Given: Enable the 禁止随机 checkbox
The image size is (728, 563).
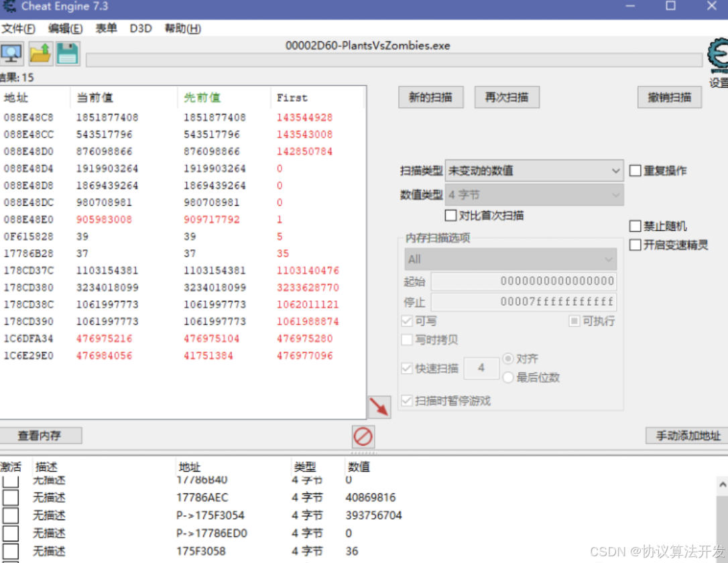Looking at the screenshot, I should (635, 226).
